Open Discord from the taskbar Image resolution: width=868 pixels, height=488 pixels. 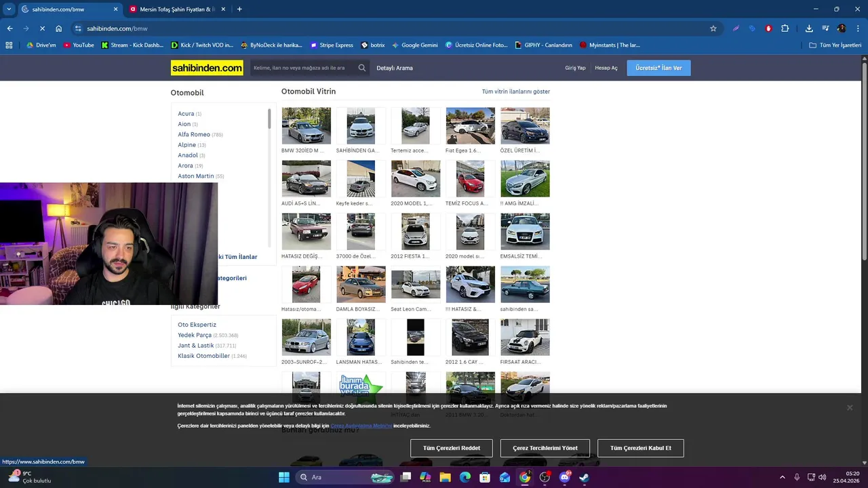click(565, 477)
